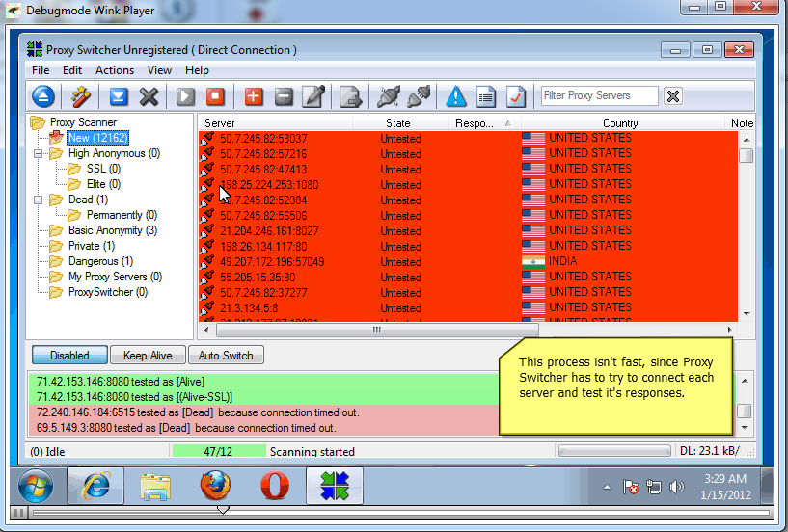
Task: Click the disconnect plug icon in toolbar
Action: click(419, 96)
